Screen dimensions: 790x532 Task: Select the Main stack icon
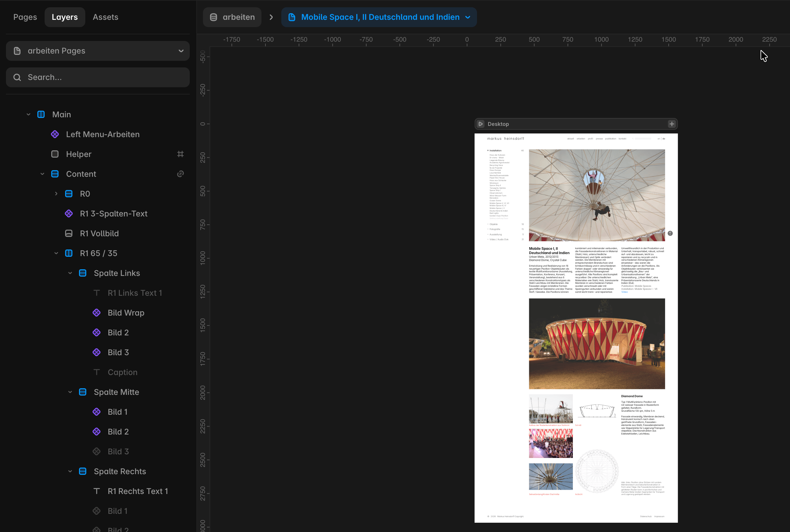[41, 115]
